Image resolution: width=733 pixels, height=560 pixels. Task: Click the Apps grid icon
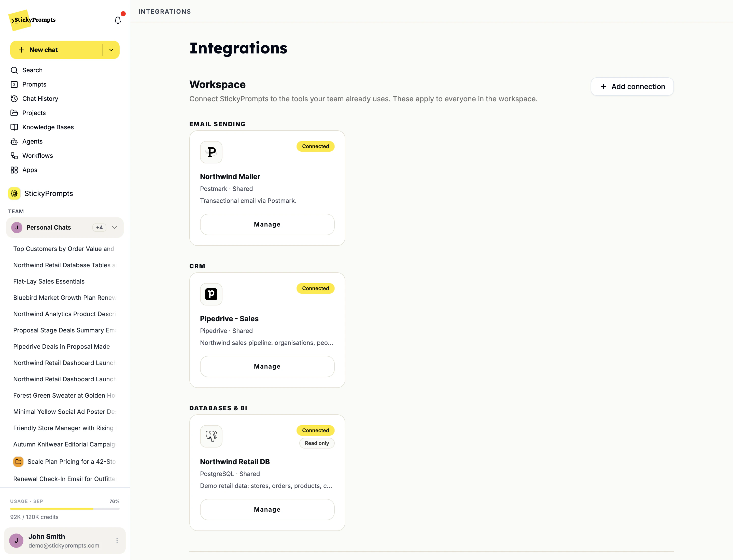coord(14,170)
